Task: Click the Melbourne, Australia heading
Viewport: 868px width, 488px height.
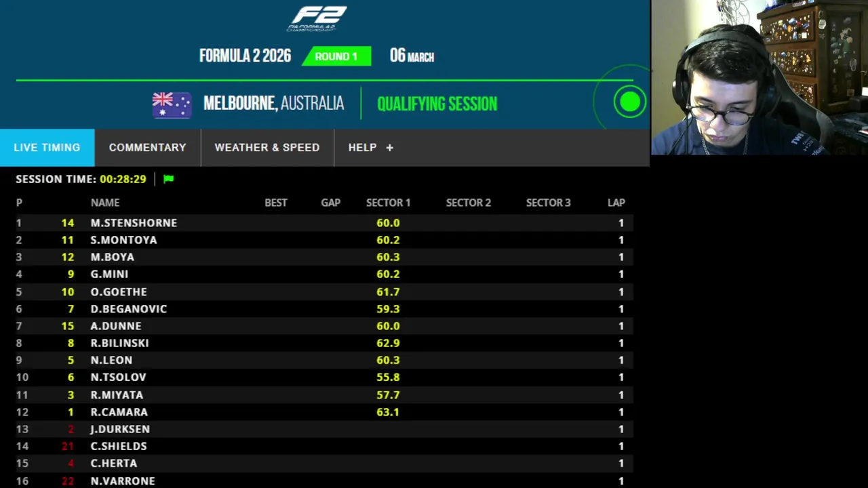Action: point(273,103)
